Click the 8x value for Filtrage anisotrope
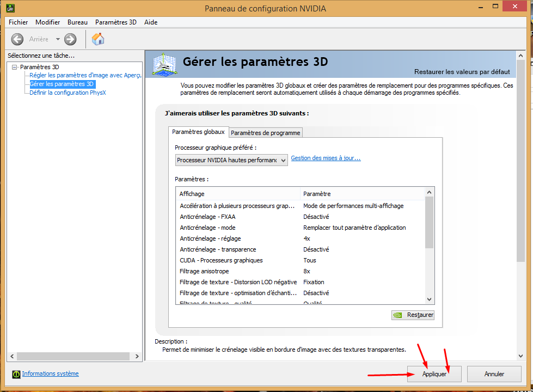Screen dimensions: 533x392 307,271
